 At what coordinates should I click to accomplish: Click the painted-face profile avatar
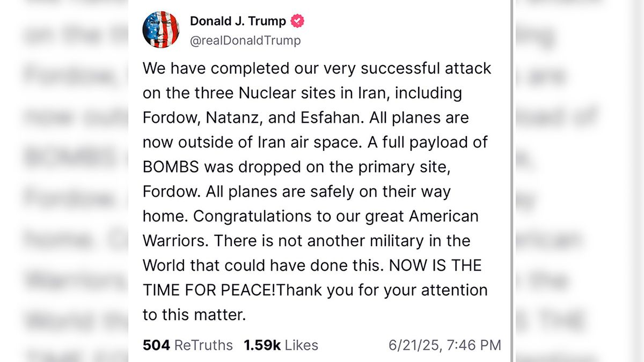pos(161,29)
